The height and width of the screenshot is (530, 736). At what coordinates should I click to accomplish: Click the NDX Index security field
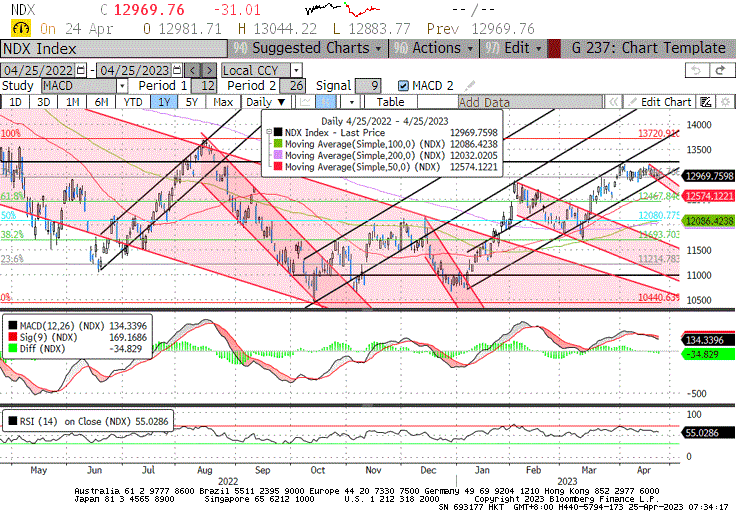pos(114,49)
